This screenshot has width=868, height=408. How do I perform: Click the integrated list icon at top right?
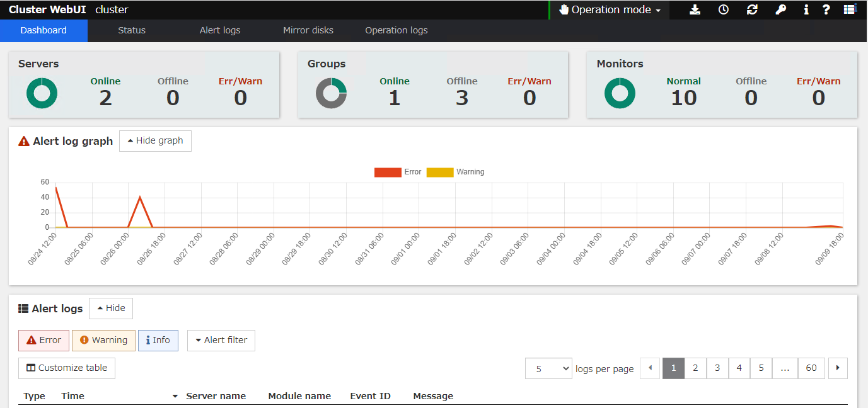(850, 9)
